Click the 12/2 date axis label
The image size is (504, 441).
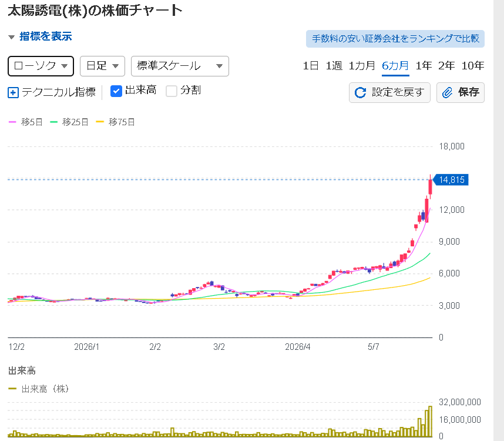coord(16,347)
